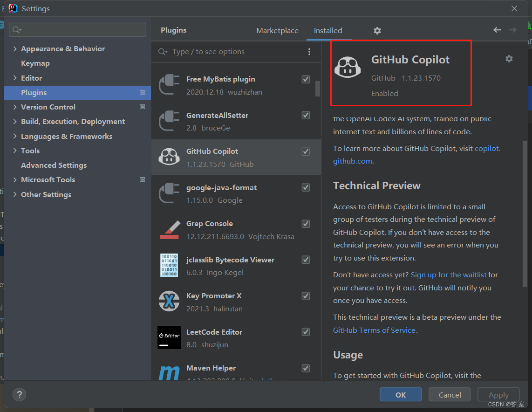Viewport: 532px width, 412px height.
Task: Expand the Editor settings group
Action: 15,78
